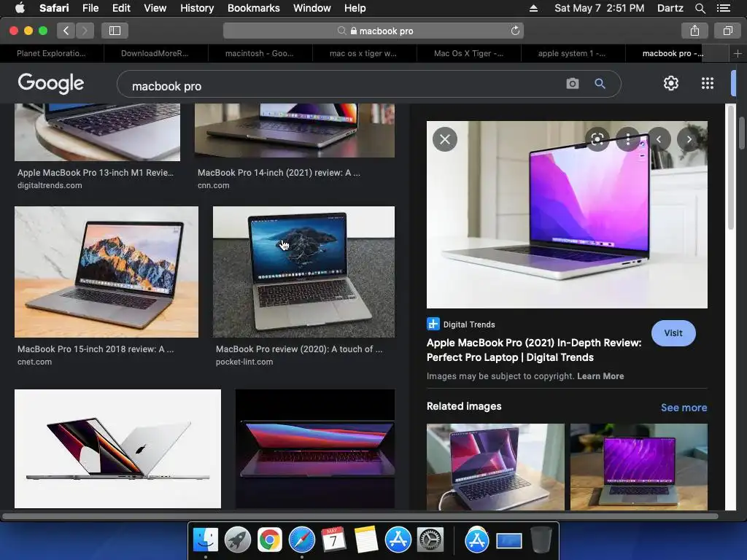Switch to the DownloadMoreR... tab

[155, 53]
